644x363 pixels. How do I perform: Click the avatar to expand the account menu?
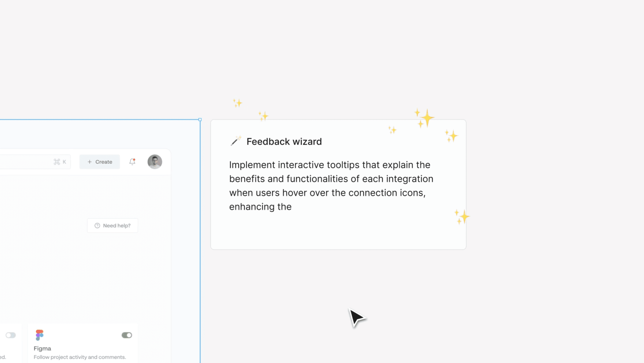pos(155,161)
